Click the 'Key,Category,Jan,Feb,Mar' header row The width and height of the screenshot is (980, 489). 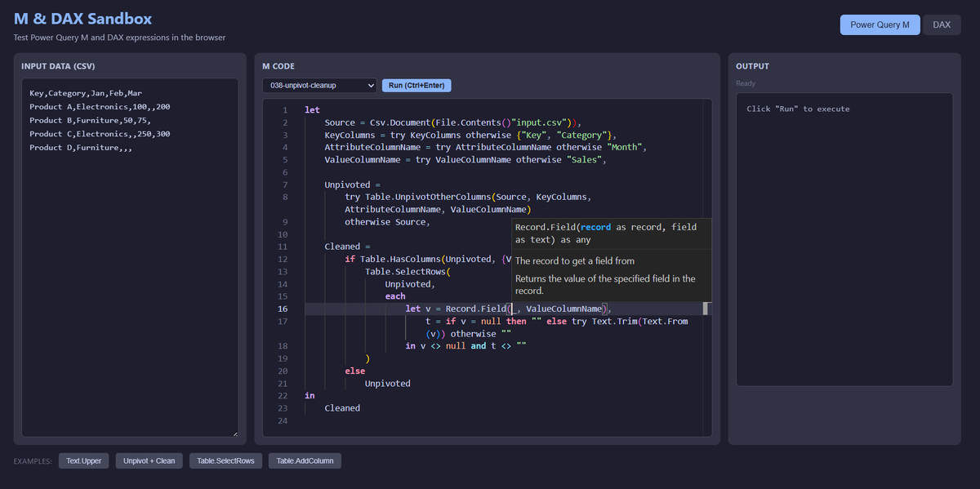point(86,93)
